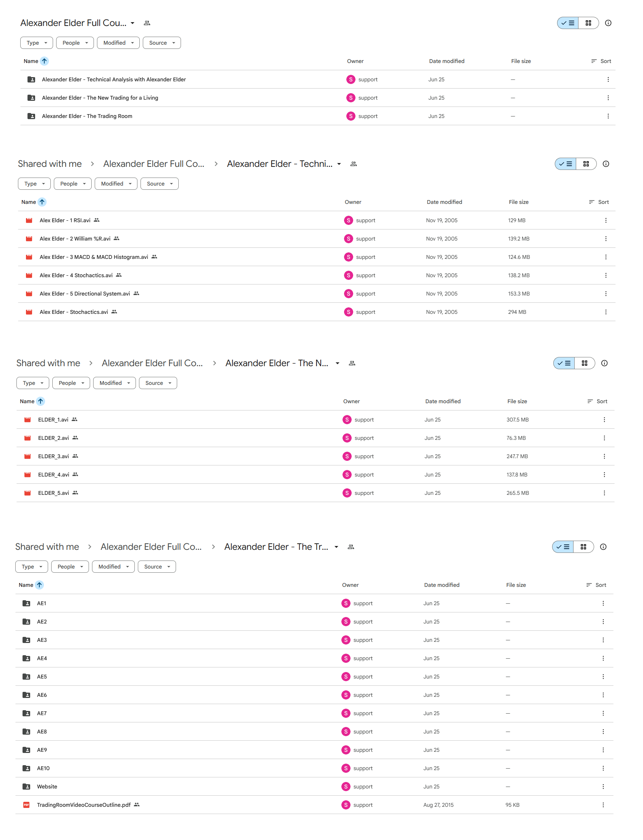Expand the Type filter in the top section

click(37, 43)
